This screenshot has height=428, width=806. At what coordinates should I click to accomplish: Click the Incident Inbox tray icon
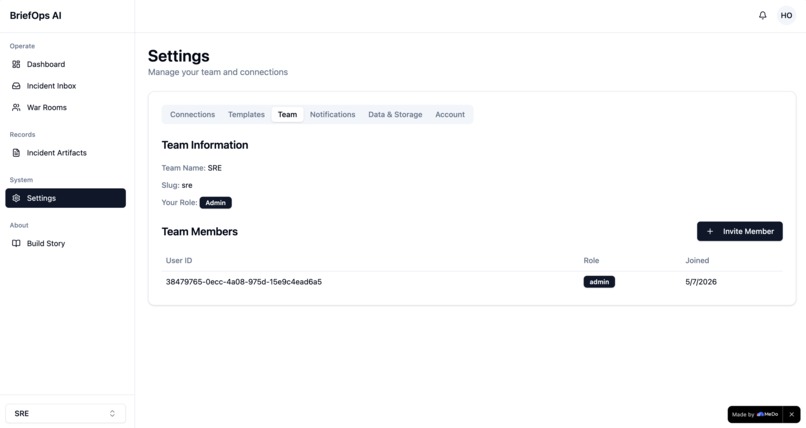pos(16,86)
